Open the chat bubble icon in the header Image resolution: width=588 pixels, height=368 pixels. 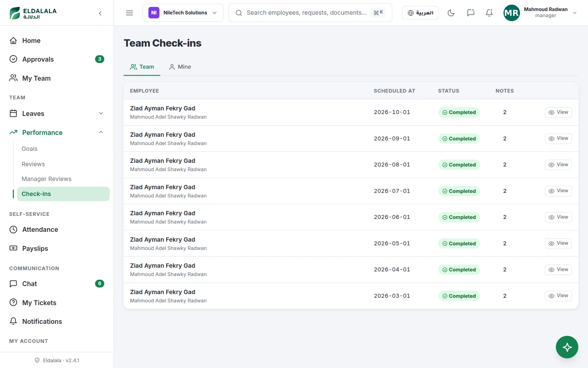471,13
